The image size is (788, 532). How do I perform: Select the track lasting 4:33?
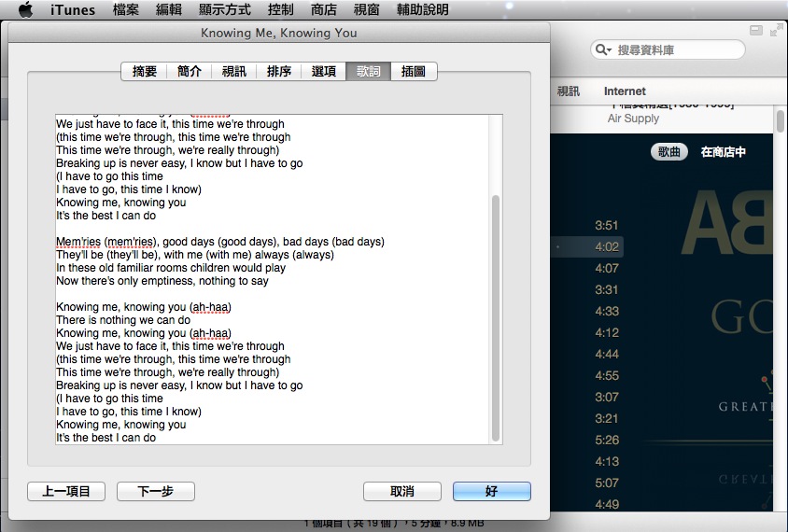click(x=606, y=311)
